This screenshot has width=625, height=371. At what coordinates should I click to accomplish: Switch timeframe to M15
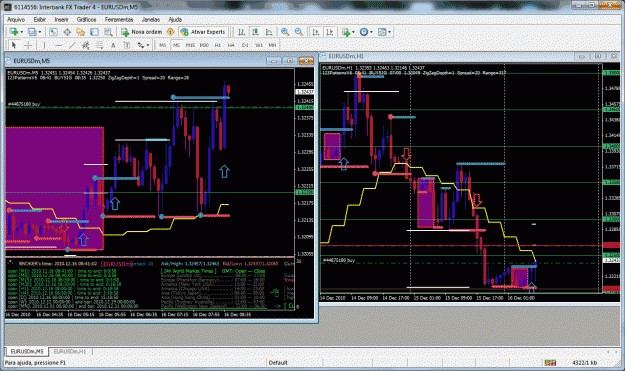(190, 45)
